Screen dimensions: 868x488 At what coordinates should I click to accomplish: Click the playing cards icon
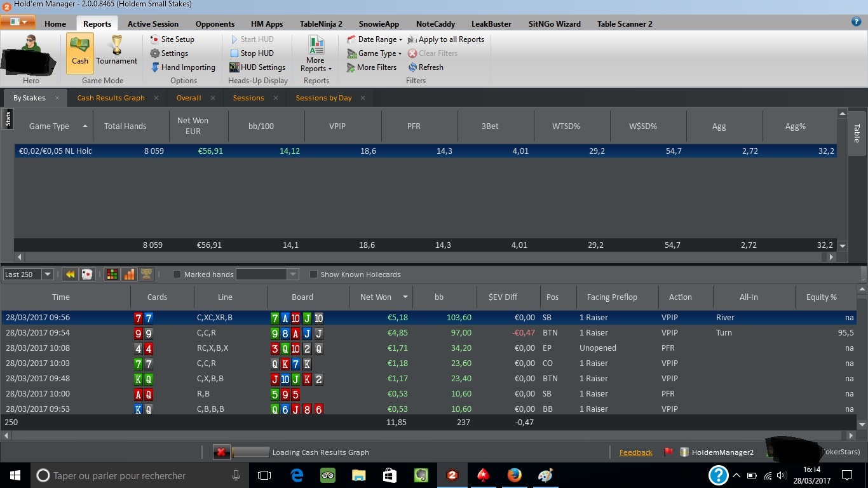tap(87, 274)
